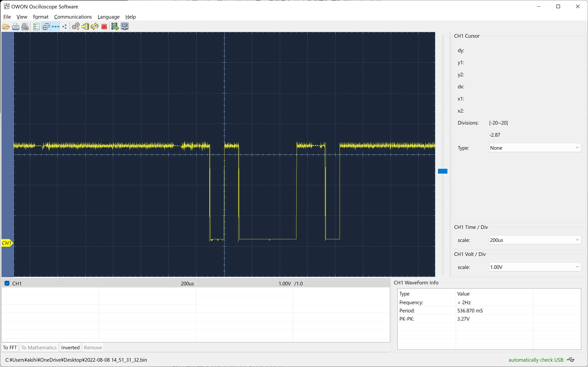Image resolution: width=588 pixels, height=367 pixels.
Task: Click the open file folder icon
Action: [x=6, y=27]
